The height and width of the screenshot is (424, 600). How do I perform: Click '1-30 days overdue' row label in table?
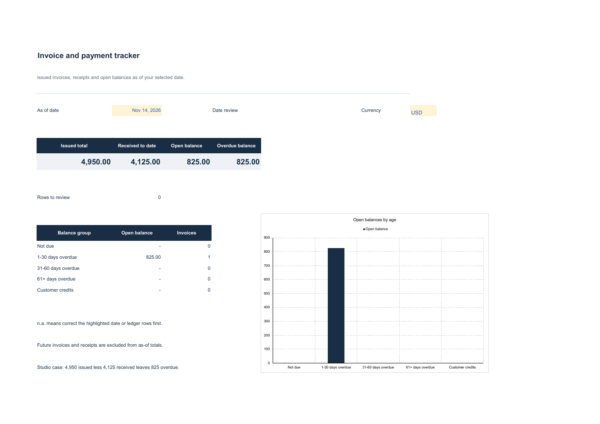[x=57, y=257]
